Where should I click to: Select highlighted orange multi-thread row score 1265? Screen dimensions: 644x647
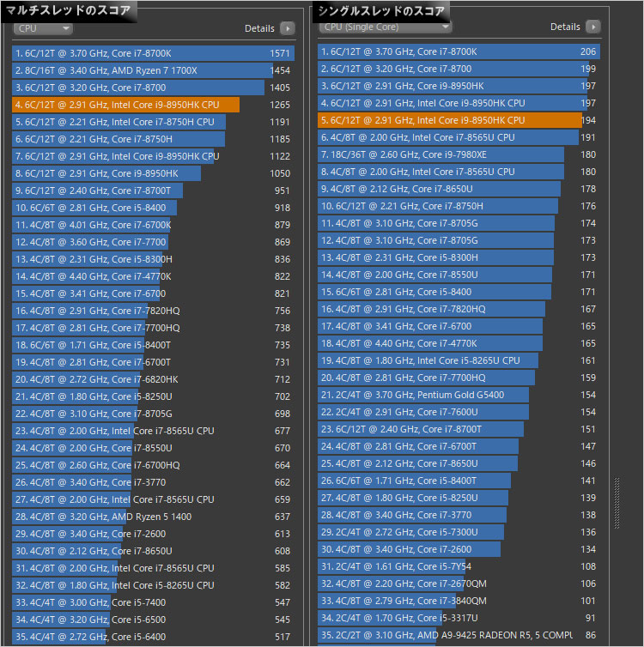tap(153, 105)
